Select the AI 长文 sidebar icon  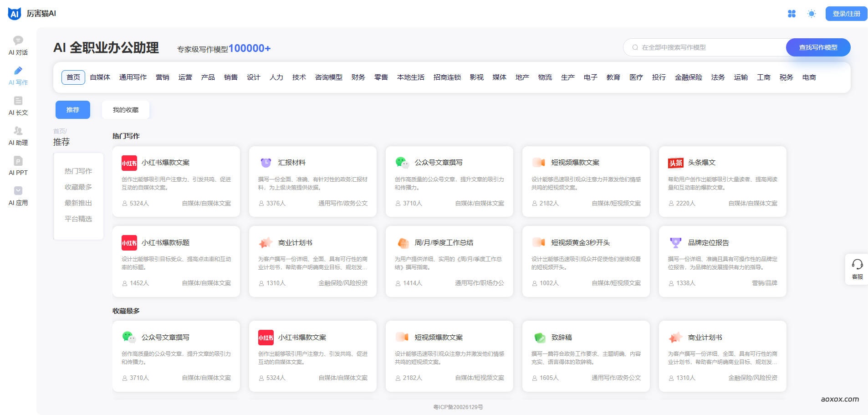[18, 106]
